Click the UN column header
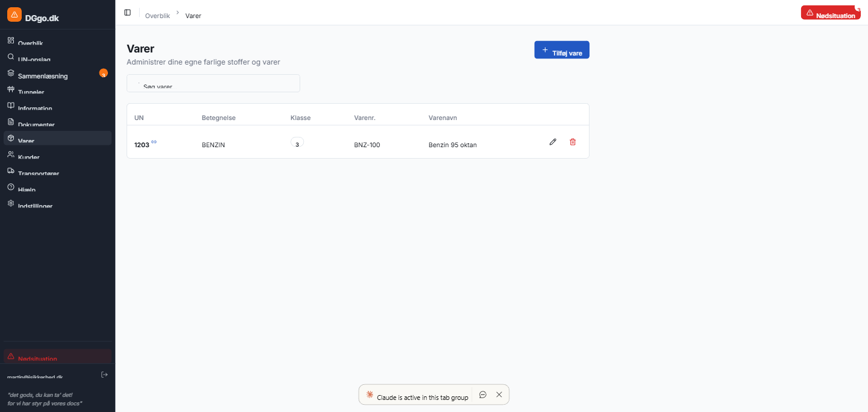Image resolution: width=868 pixels, height=412 pixels. (139, 118)
